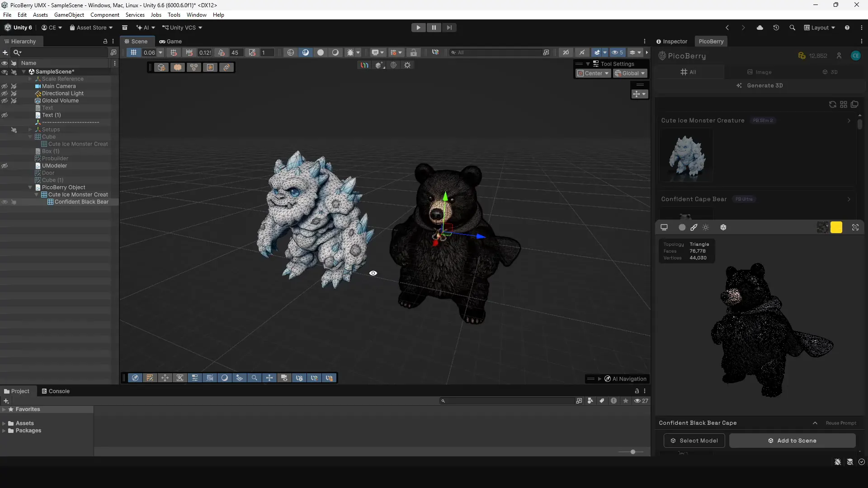Image resolution: width=868 pixels, height=488 pixels.
Task: Select the monitor display icon in preview toolbar
Action: pyautogui.click(x=664, y=227)
